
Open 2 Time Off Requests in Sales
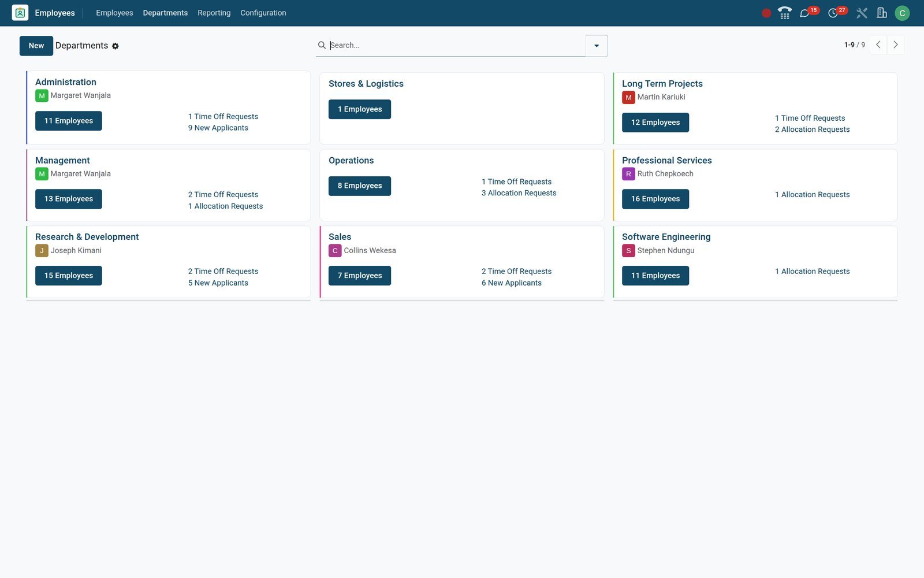tap(516, 271)
